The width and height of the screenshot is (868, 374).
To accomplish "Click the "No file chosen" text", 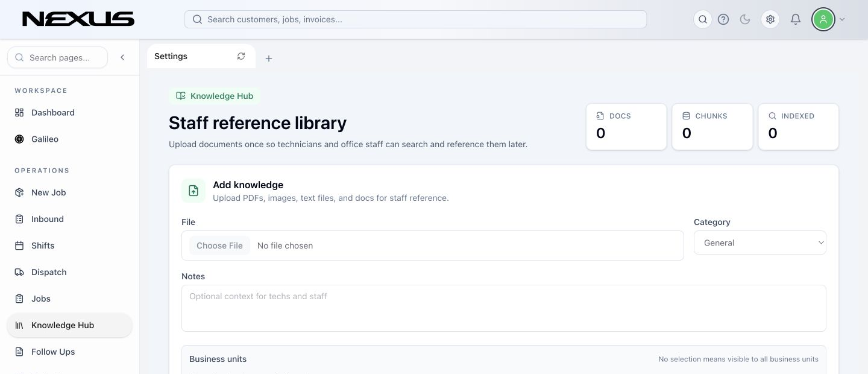I will (285, 246).
